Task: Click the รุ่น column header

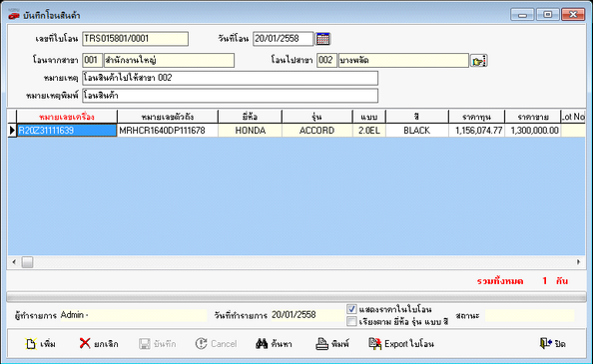Action: 317,117
